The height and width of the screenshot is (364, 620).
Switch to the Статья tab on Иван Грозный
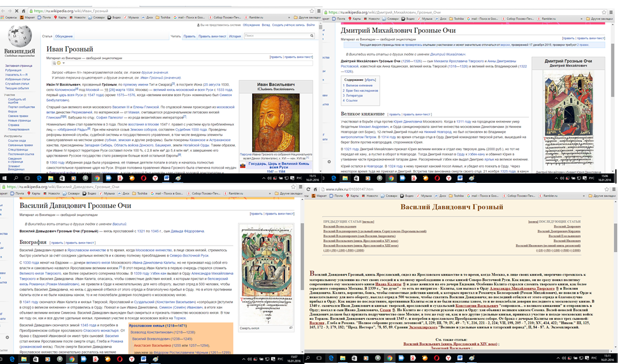[47, 36]
